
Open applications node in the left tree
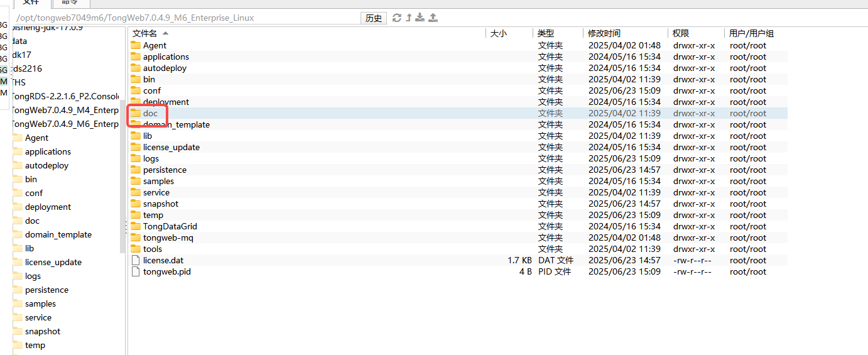[x=48, y=151]
